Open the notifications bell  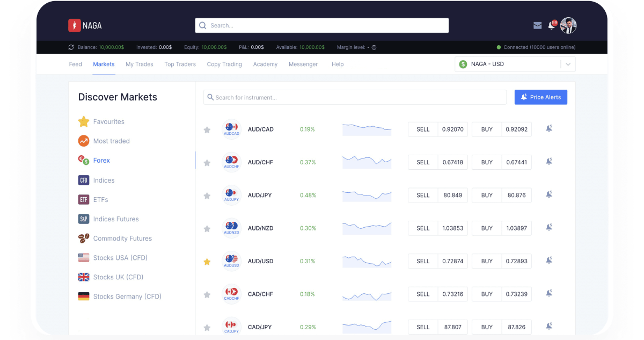click(552, 25)
